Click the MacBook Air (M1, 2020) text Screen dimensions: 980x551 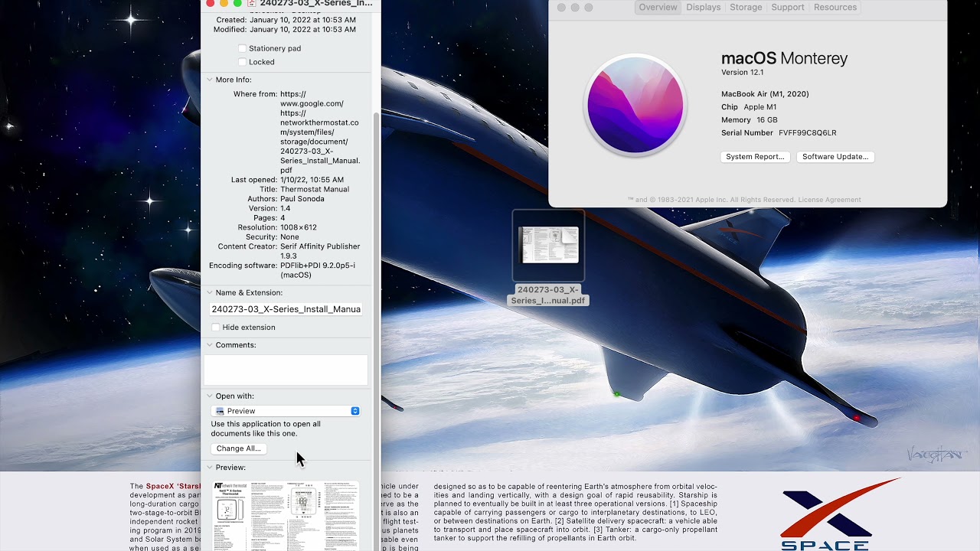pos(765,94)
